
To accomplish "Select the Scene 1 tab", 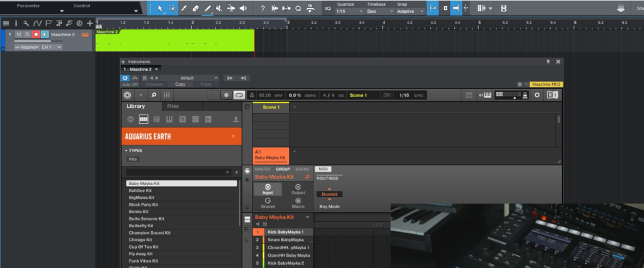I will (x=271, y=107).
